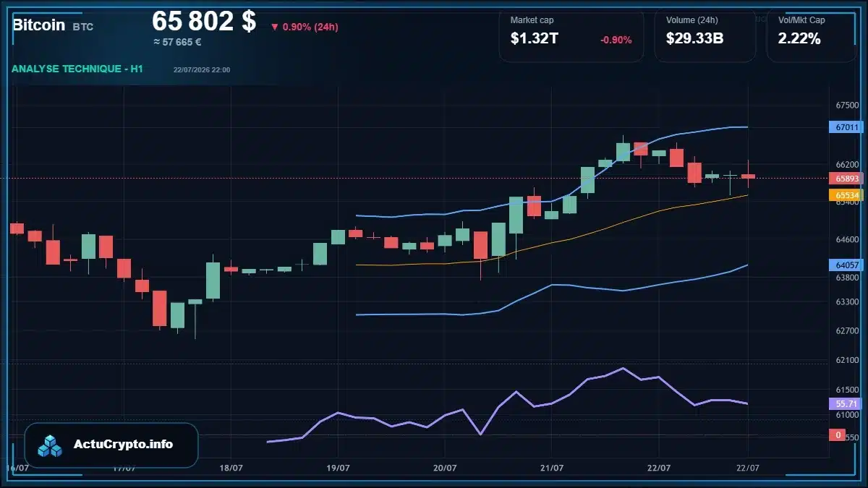The image size is (868, 488).
Task: Open the Vol/Mkt Cap 2.22% card
Action: [x=811, y=35]
